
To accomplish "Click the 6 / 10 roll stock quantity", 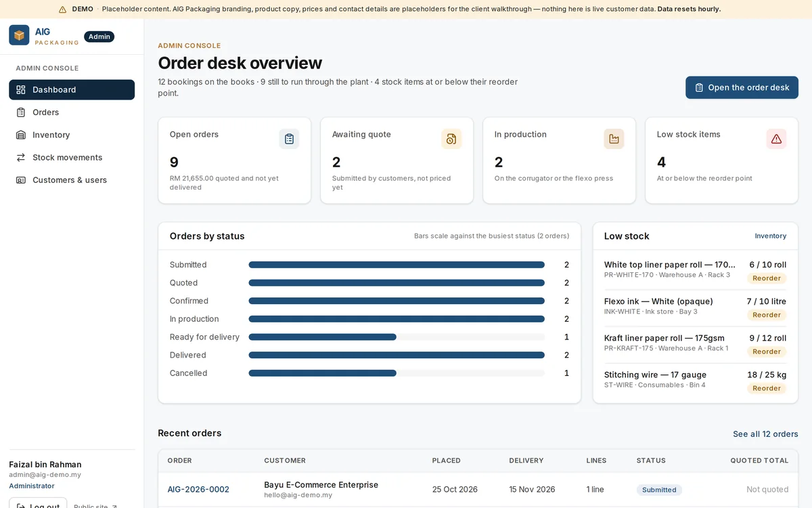I will click(x=767, y=265).
